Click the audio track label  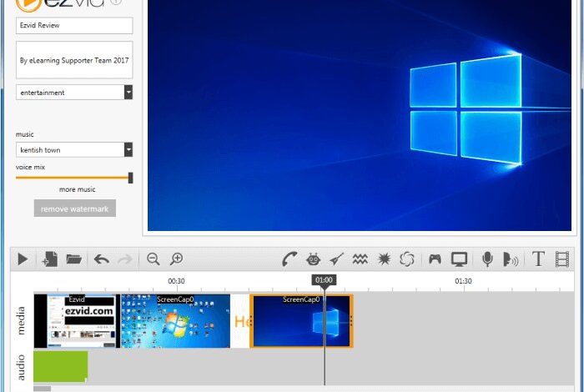click(21, 367)
